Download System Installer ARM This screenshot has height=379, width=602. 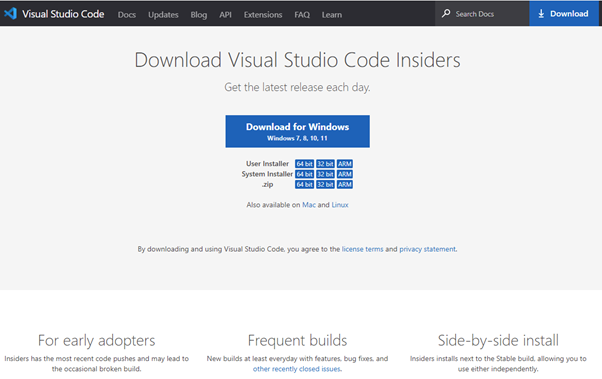[x=345, y=174]
